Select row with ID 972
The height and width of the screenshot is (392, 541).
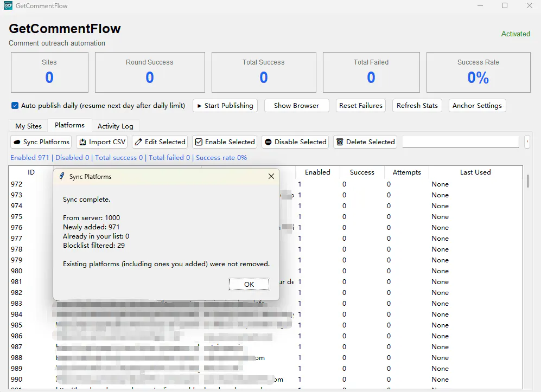266,184
